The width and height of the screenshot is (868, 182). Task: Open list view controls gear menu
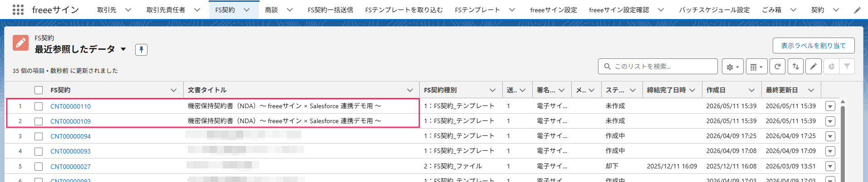coord(732,67)
